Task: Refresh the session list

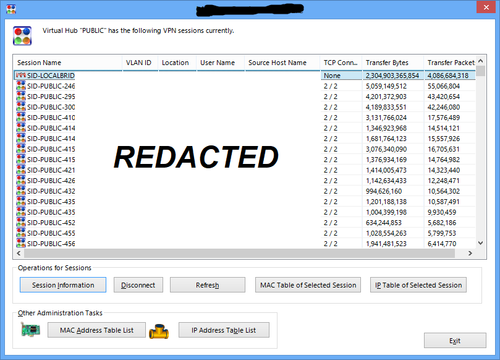Action: pyautogui.click(x=207, y=285)
